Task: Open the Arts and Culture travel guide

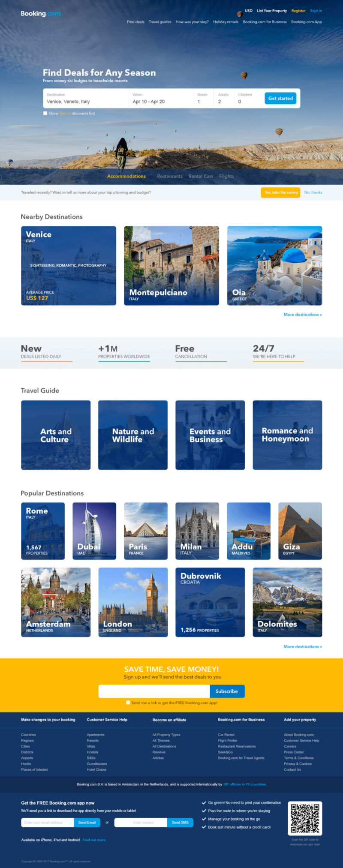Action: pos(56,435)
